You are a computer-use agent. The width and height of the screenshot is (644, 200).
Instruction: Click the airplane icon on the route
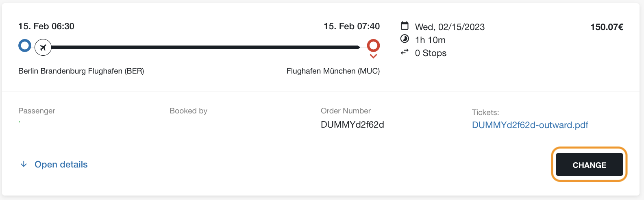(x=43, y=47)
